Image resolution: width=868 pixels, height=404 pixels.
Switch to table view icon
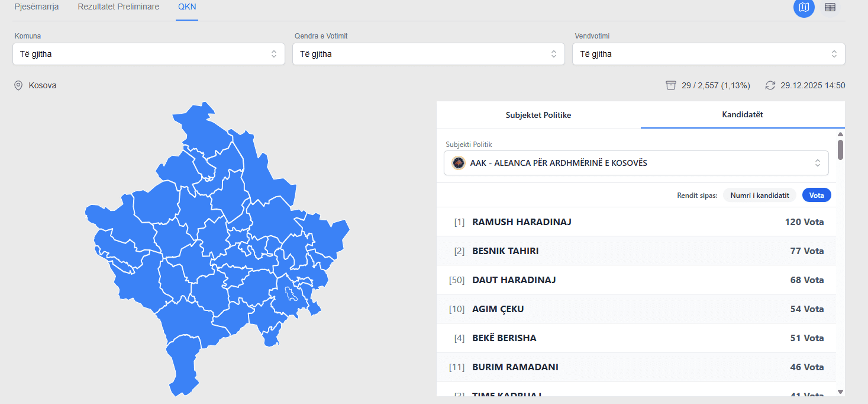point(830,7)
